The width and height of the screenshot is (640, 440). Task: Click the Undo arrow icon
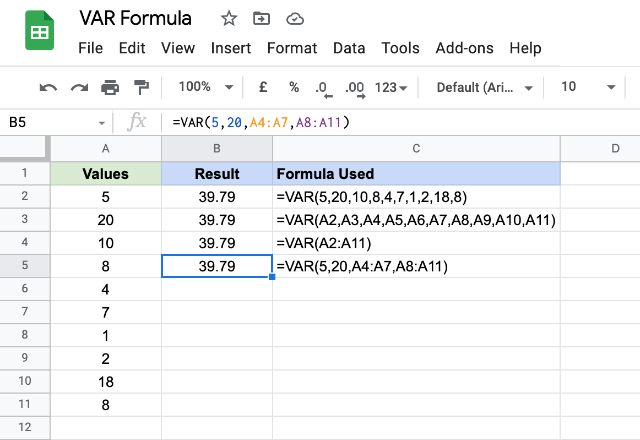48,87
